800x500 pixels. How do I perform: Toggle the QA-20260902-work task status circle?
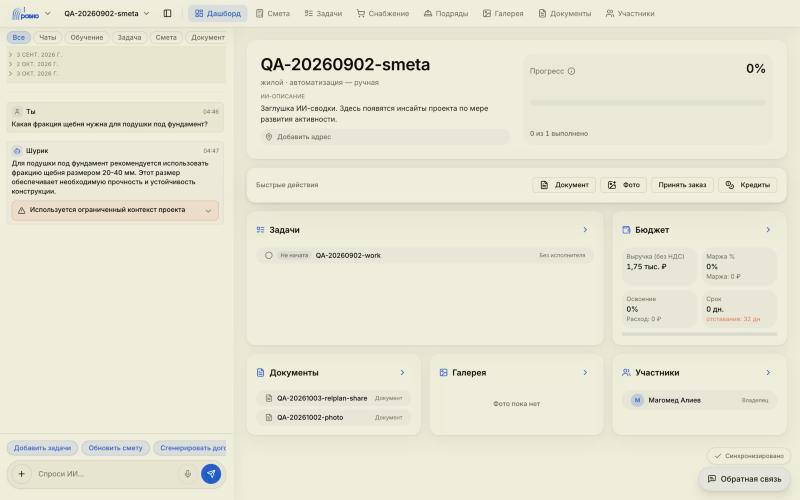(269, 256)
